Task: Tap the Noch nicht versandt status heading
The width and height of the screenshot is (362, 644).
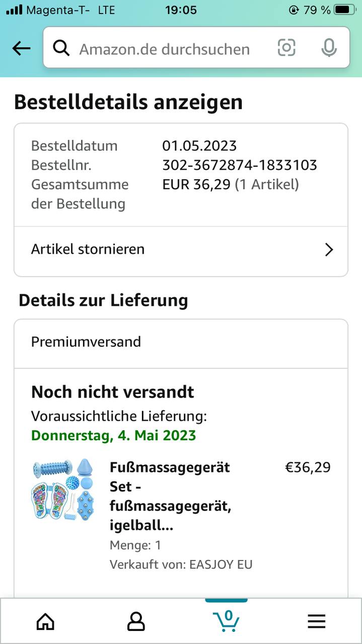Action: [x=113, y=392]
